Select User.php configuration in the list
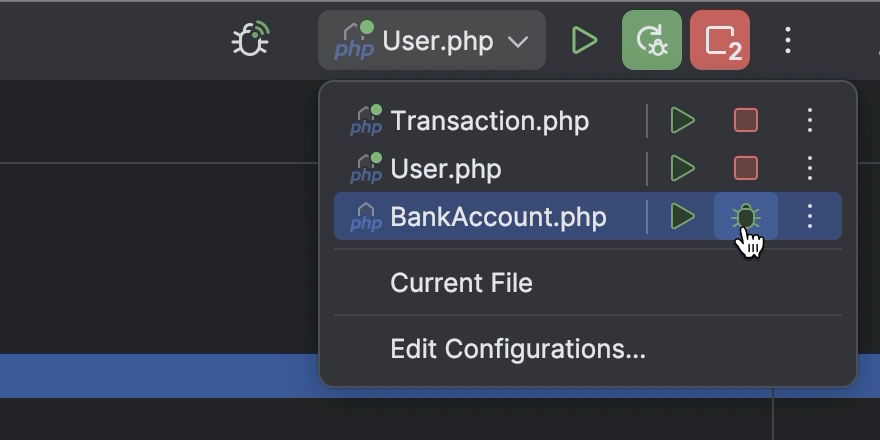Image resolution: width=880 pixels, height=440 pixels. (x=445, y=168)
